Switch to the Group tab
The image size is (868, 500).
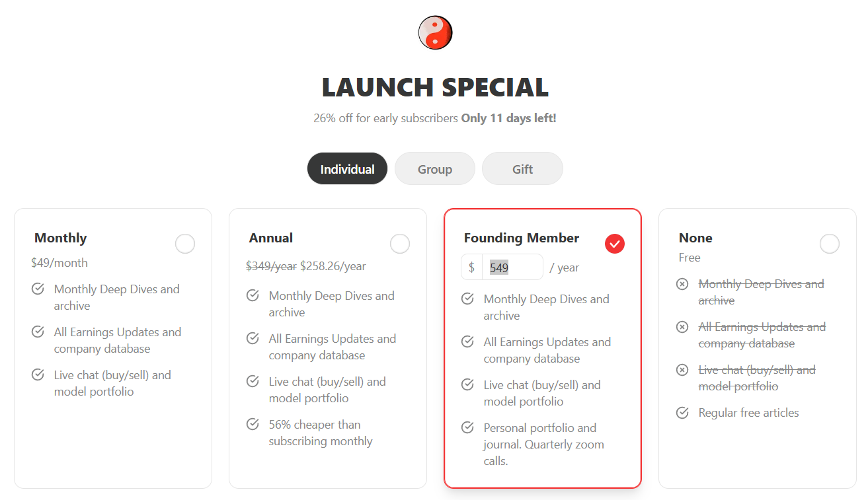click(435, 169)
